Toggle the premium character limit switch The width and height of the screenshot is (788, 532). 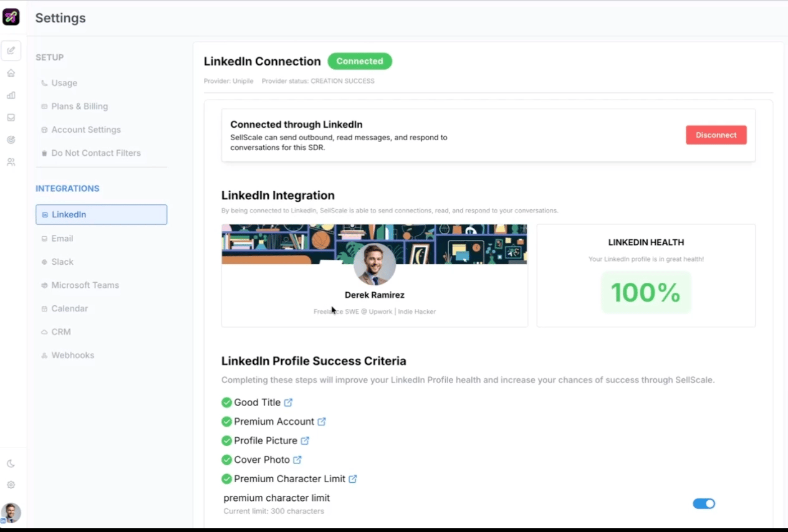pos(704,503)
